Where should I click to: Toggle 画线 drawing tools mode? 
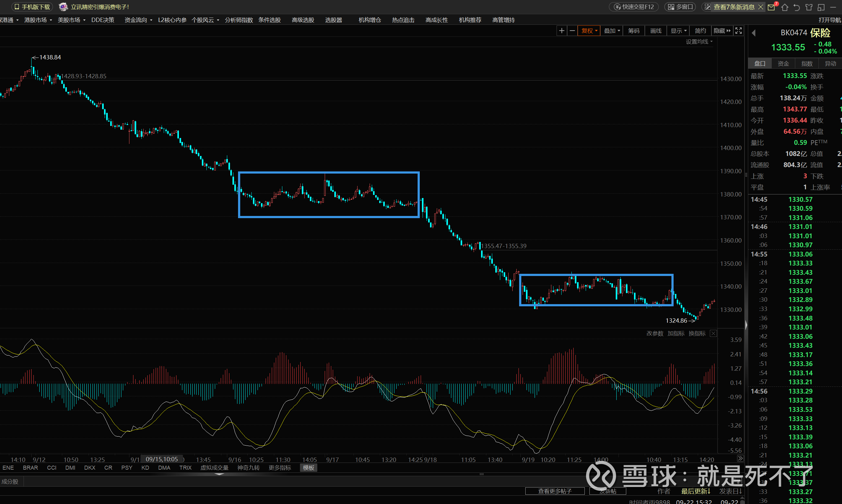(x=655, y=31)
